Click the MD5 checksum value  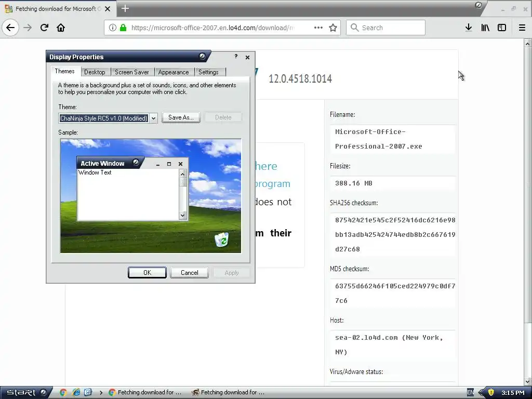(x=395, y=293)
